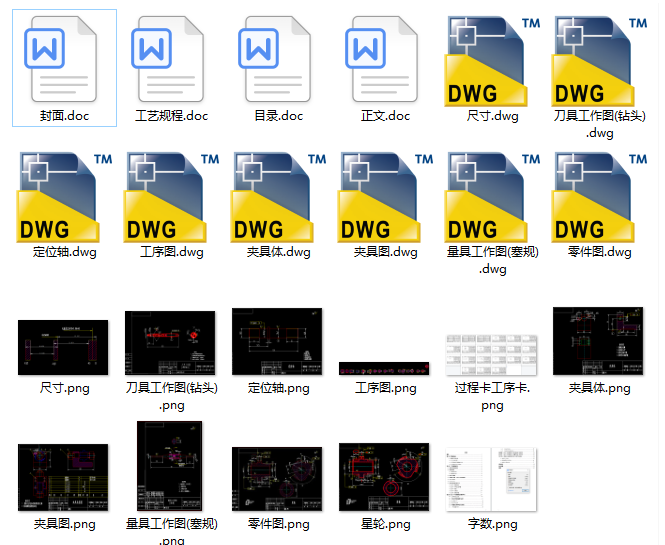The width and height of the screenshot is (665, 545).
Task: Click the 零件图.png filename label
Action: coord(279,524)
